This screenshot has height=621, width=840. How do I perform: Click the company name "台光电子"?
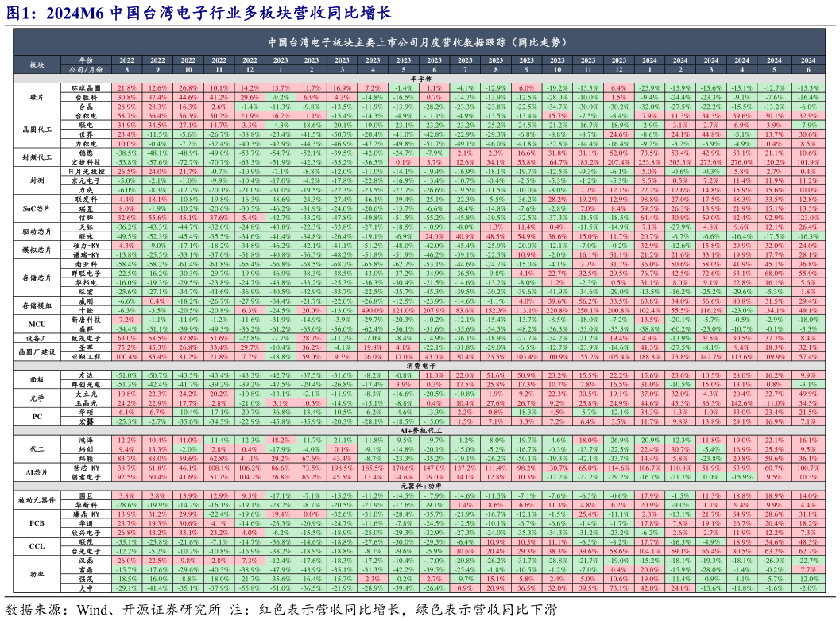87,551
